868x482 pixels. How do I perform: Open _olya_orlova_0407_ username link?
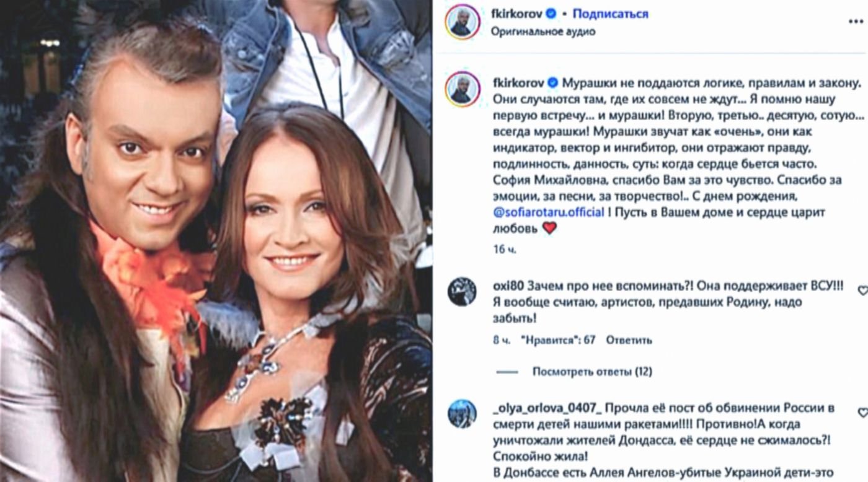click(x=546, y=408)
